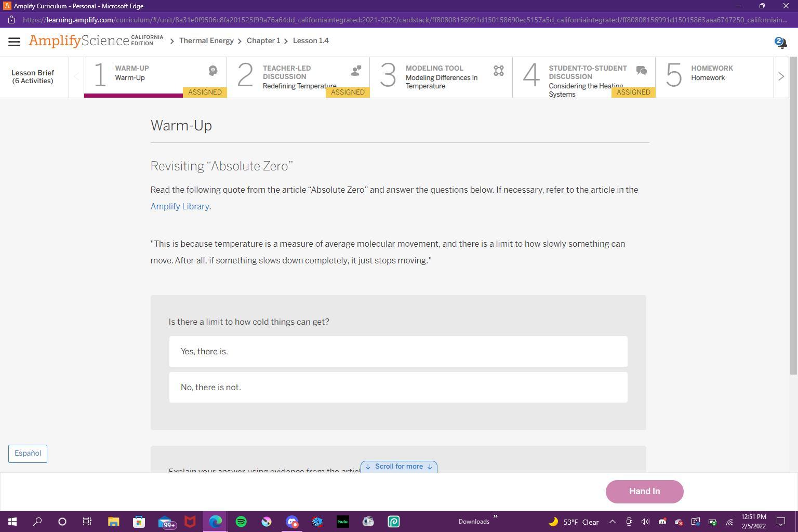
Task: Expand the Downloads toolbar chevron
Action: (x=495, y=516)
